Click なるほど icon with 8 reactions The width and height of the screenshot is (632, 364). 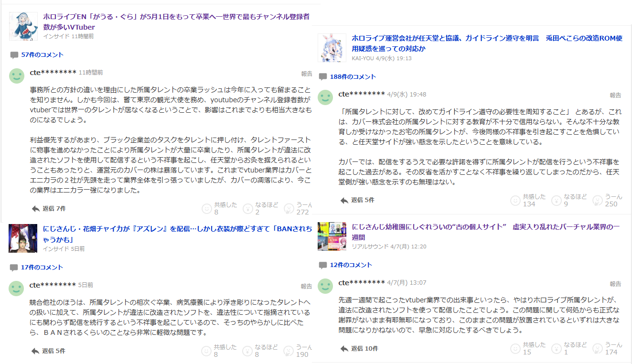tap(248, 351)
